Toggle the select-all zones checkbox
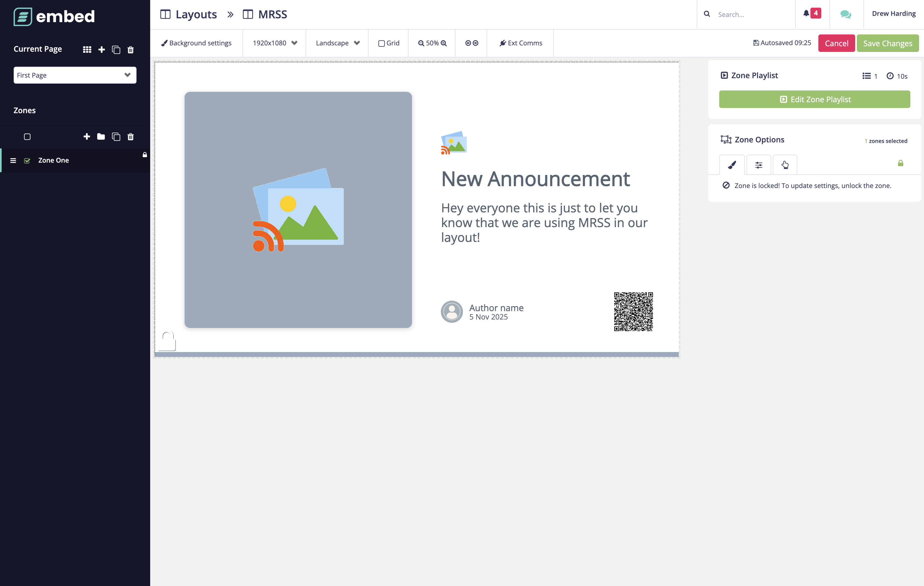 (27, 137)
